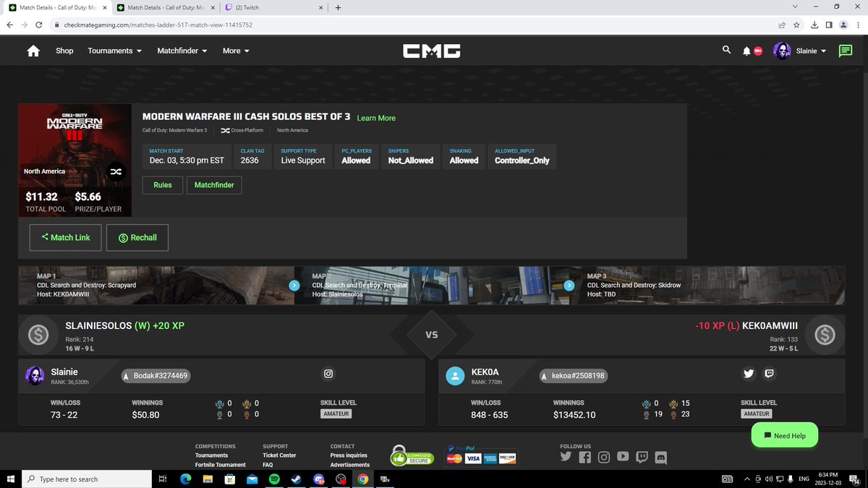The image size is (868, 488).
Task: Click the Map 3 Skidrow thumbnail
Action: pos(707,286)
